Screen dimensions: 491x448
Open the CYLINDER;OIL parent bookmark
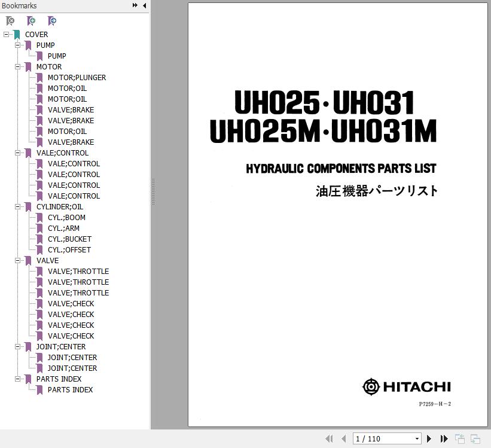tap(60, 207)
